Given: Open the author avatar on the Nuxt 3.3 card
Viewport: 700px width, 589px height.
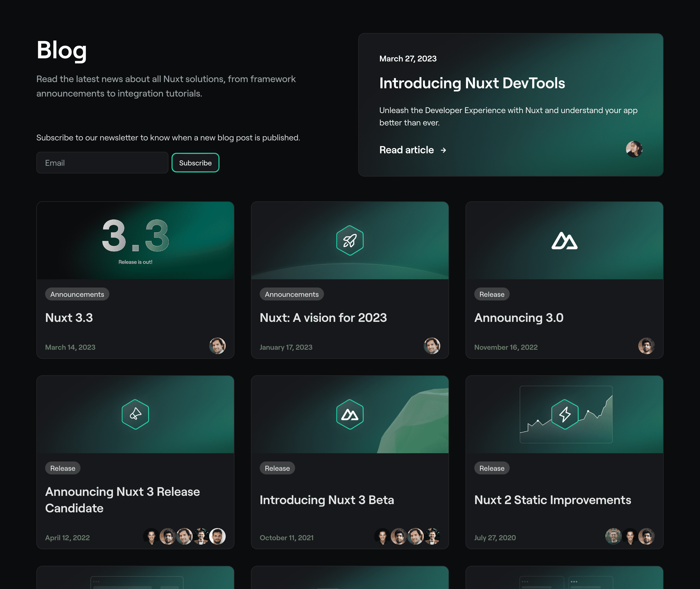Looking at the screenshot, I should (217, 346).
